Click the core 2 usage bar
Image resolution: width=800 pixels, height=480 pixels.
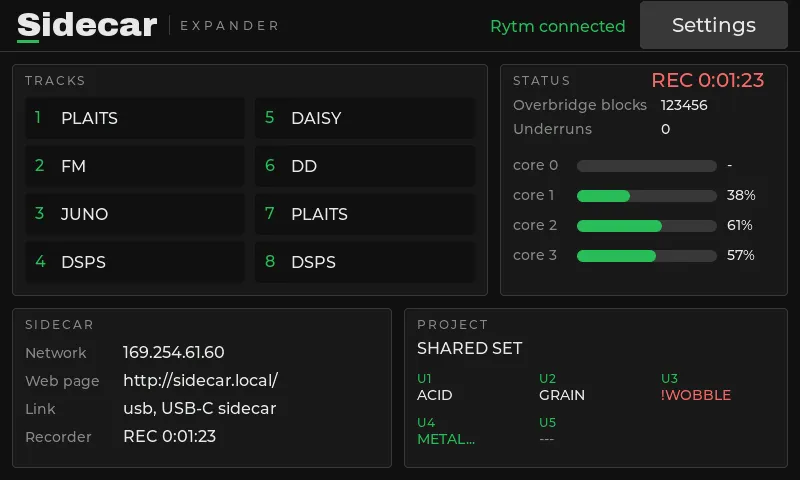click(x=646, y=225)
